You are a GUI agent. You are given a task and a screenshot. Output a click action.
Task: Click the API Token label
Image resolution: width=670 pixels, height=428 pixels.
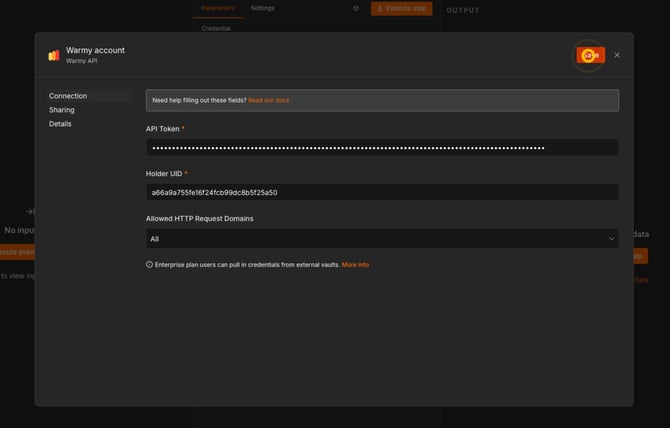162,129
